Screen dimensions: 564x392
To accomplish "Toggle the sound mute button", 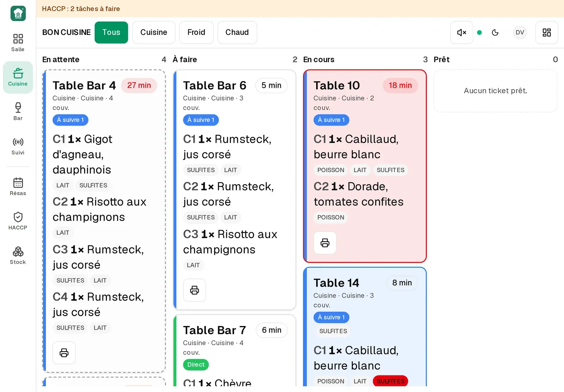I will [461, 32].
